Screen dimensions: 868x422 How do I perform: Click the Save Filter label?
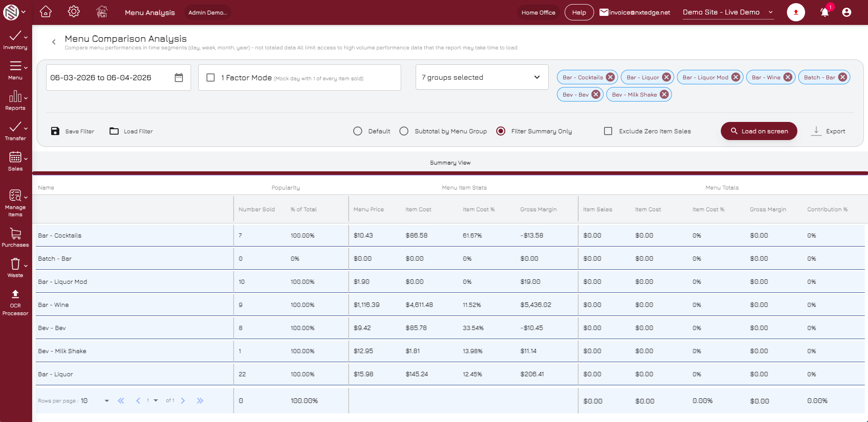[x=80, y=131]
